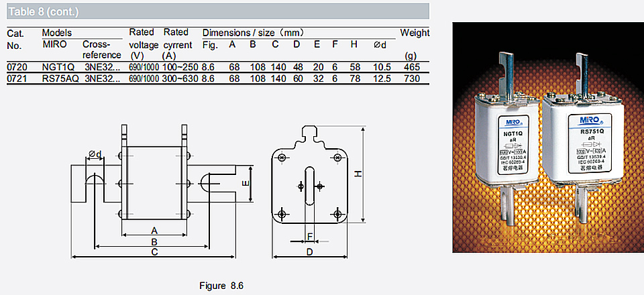
Task: Select "690/1000" voltage in the RS75AQ row
Action: pos(144,78)
